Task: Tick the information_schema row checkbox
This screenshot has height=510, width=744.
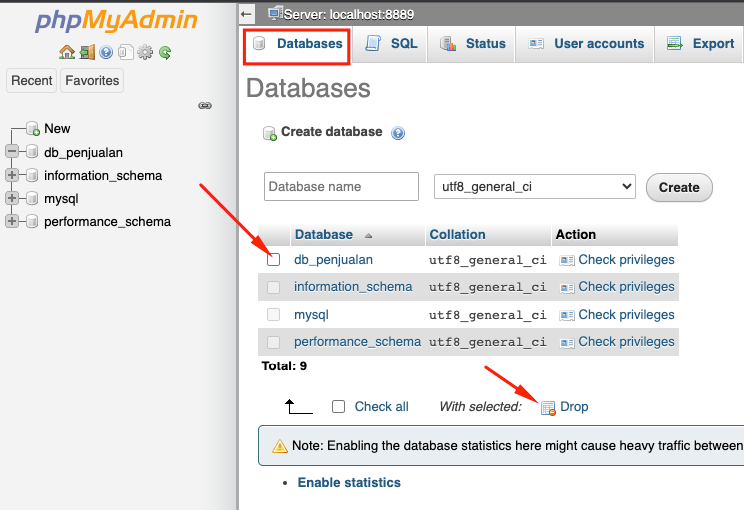Action: tap(273, 287)
